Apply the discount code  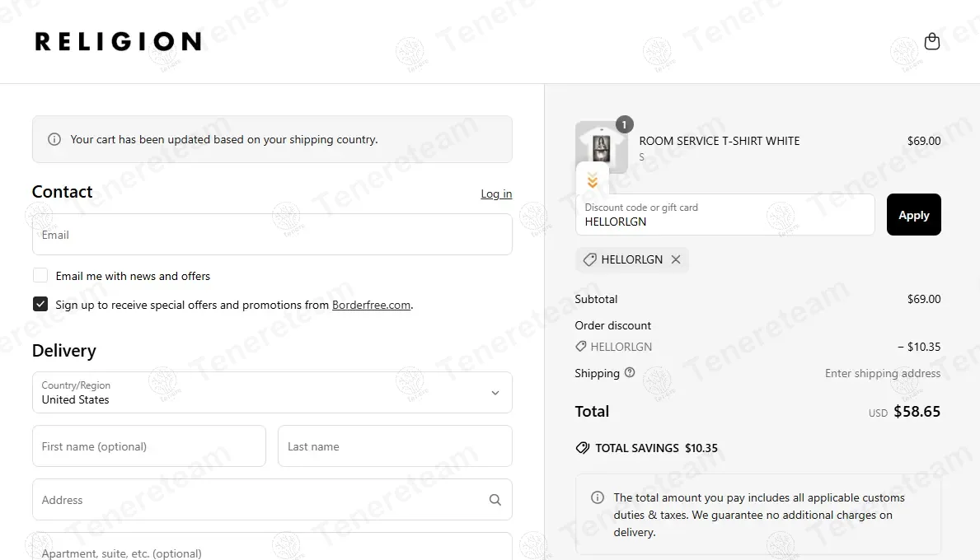914,215
